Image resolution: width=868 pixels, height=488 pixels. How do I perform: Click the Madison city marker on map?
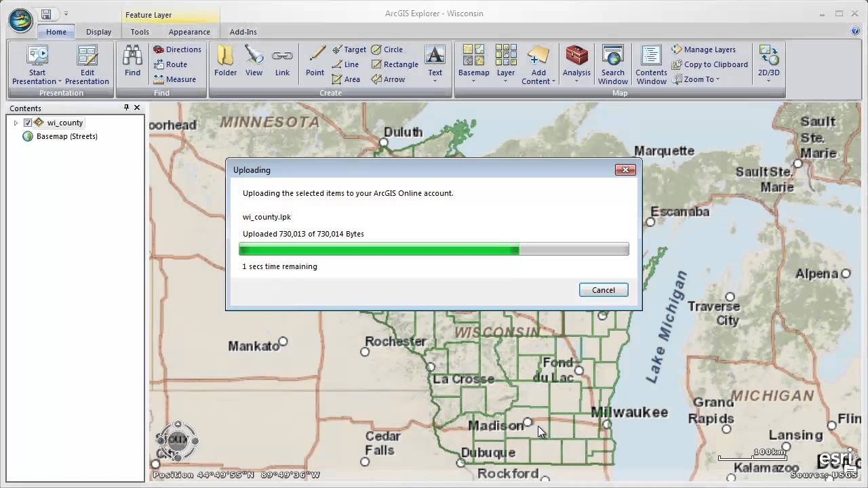(x=528, y=422)
